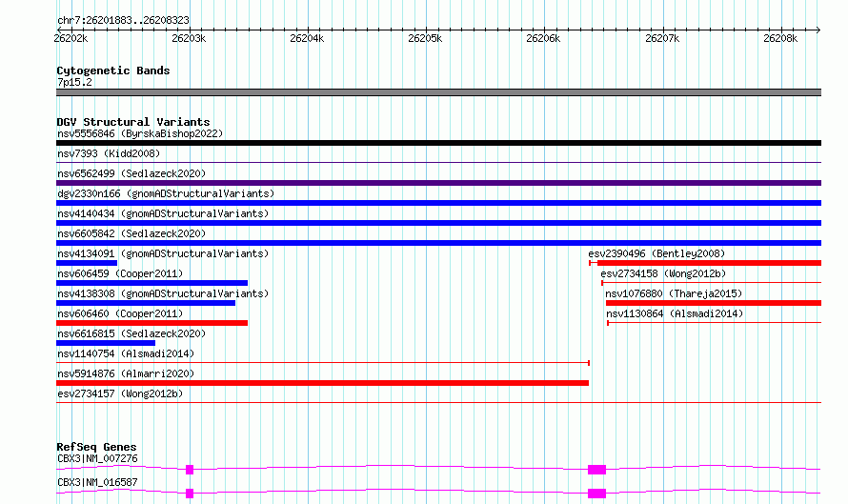Click the 26207k ruler position

662,38
